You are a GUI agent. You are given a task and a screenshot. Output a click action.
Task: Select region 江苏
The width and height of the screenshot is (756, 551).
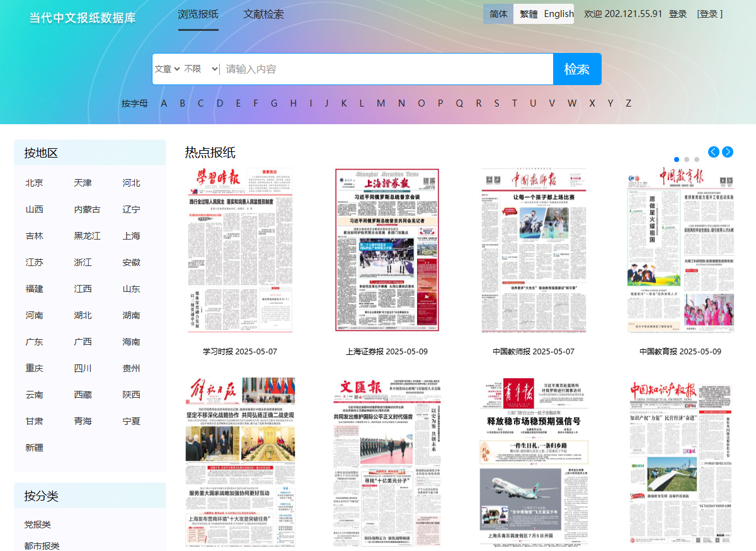point(35,262)
